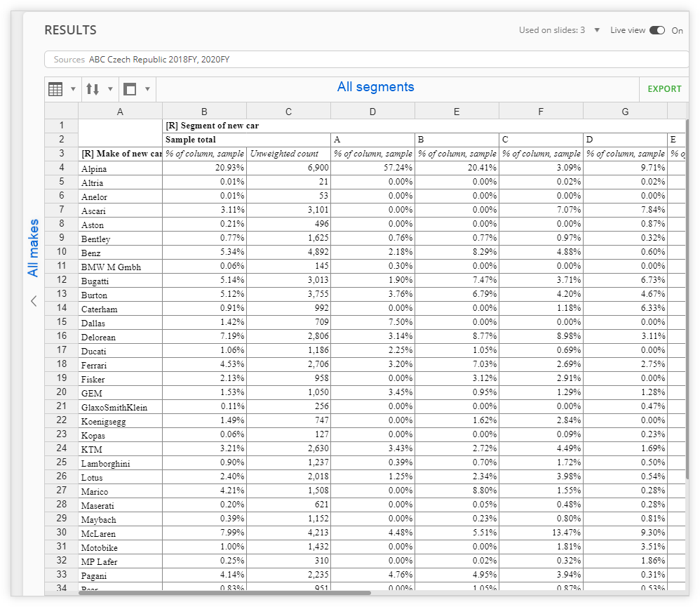Click the horizontal scrollbar thumb
700x607 pixels.
pos(224,593)
